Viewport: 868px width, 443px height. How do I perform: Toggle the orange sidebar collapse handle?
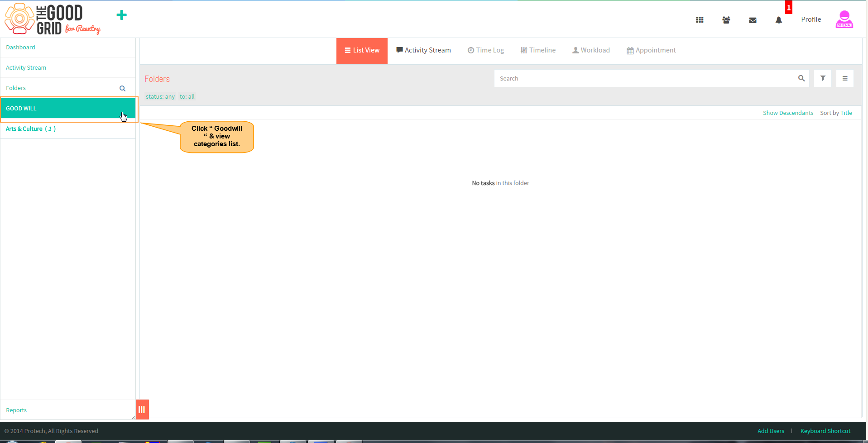[x=142, y=410]
